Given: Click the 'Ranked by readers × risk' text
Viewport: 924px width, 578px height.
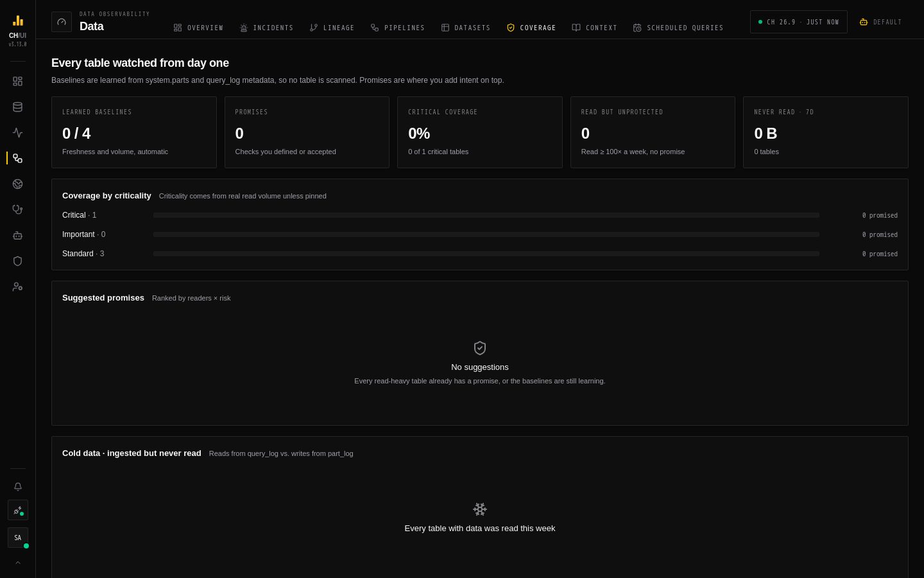Looking at the screenshot, I should (x=191, y=298).
